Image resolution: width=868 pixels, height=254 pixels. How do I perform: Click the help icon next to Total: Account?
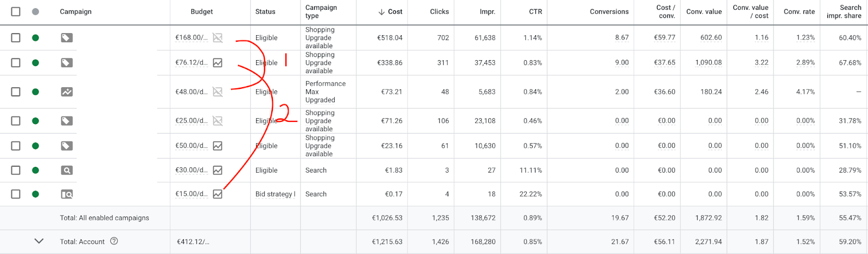[x=114, y=242]
